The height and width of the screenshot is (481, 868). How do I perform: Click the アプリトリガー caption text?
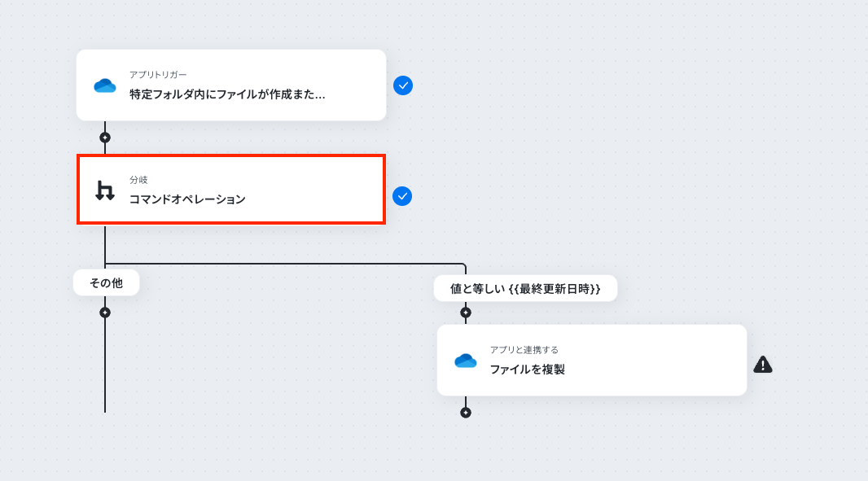[158, 75]
